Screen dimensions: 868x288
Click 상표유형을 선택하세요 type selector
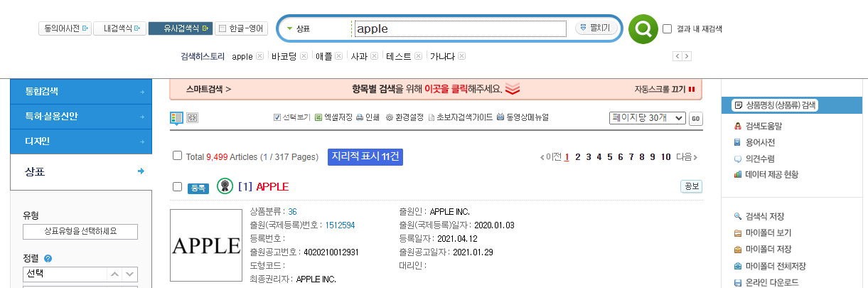coord(80,231)
